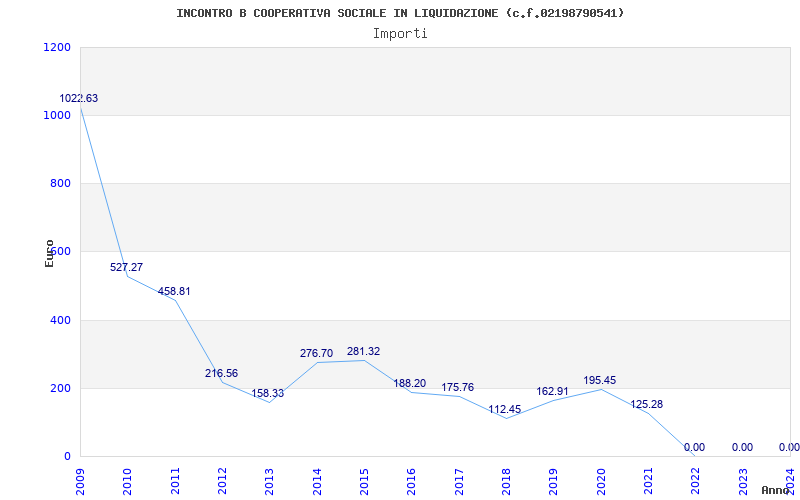Click the y-axis tick label 0
800x500 pixels.
[x=67, y=456]
